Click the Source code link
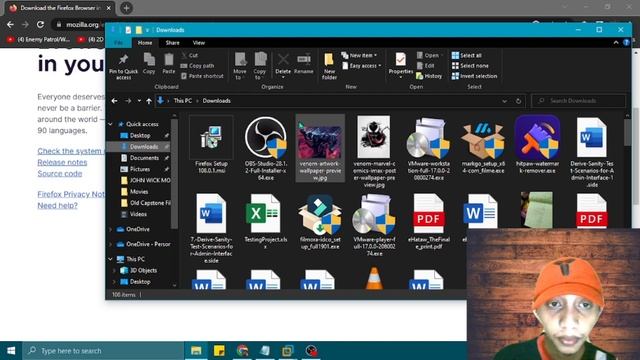 click(60, 173)
